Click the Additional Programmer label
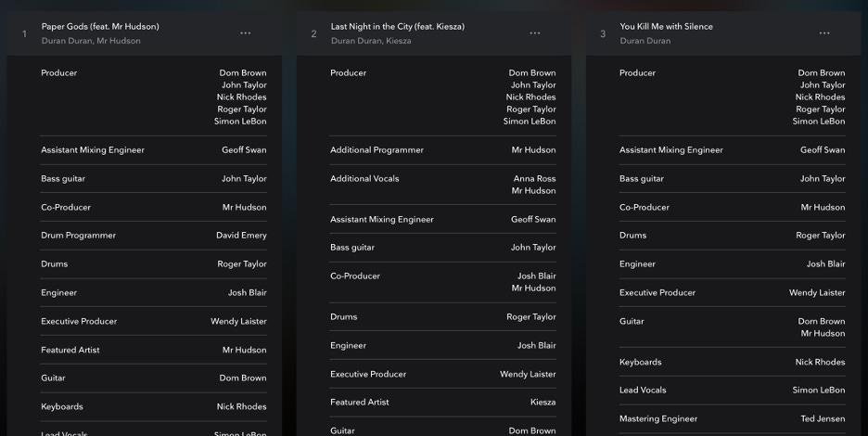 point(377,149)
